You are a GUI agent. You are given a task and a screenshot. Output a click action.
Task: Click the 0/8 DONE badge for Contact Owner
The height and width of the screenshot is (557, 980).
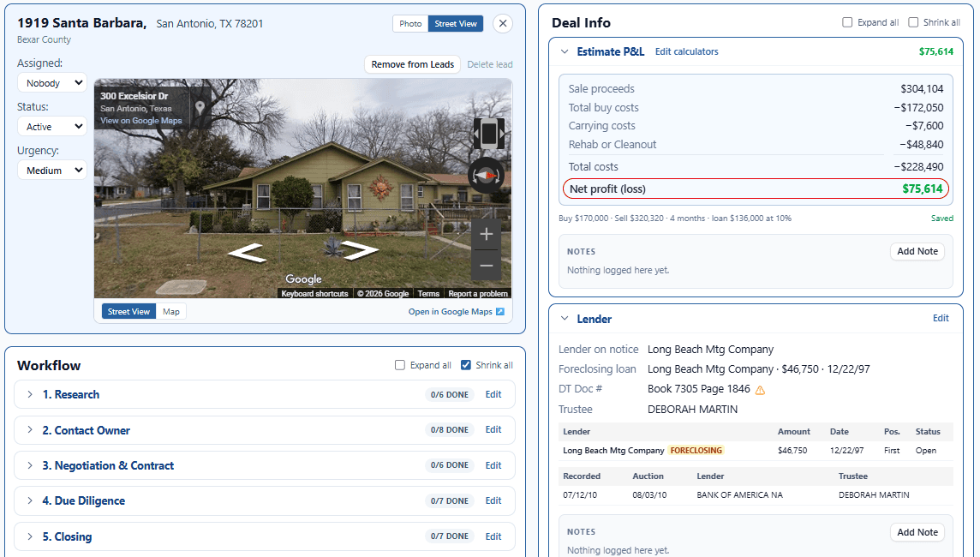pos(450,429)
